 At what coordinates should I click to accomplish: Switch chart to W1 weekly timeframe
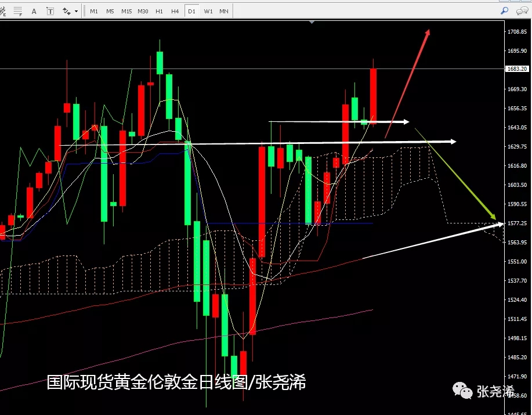click(x=208, y=11)
